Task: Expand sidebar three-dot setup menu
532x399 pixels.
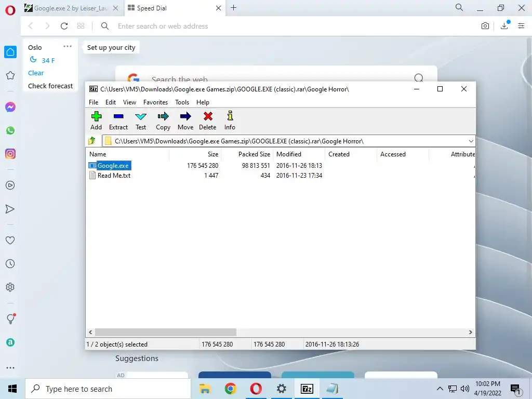Action: tap(10, 368)
